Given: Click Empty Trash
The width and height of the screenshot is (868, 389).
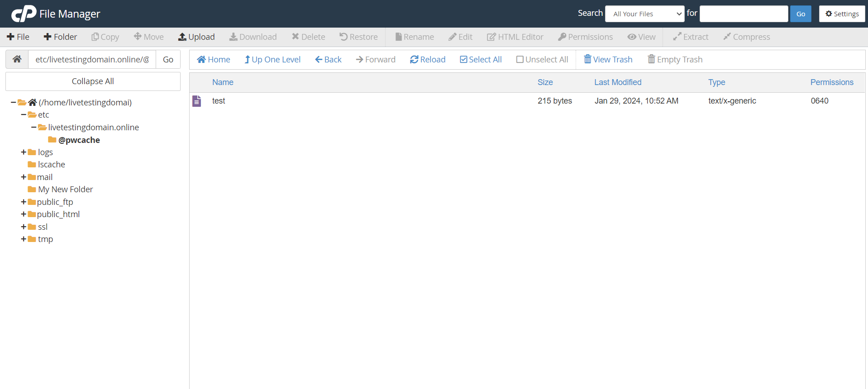Looking at the screenshot, I should [675, 59].
